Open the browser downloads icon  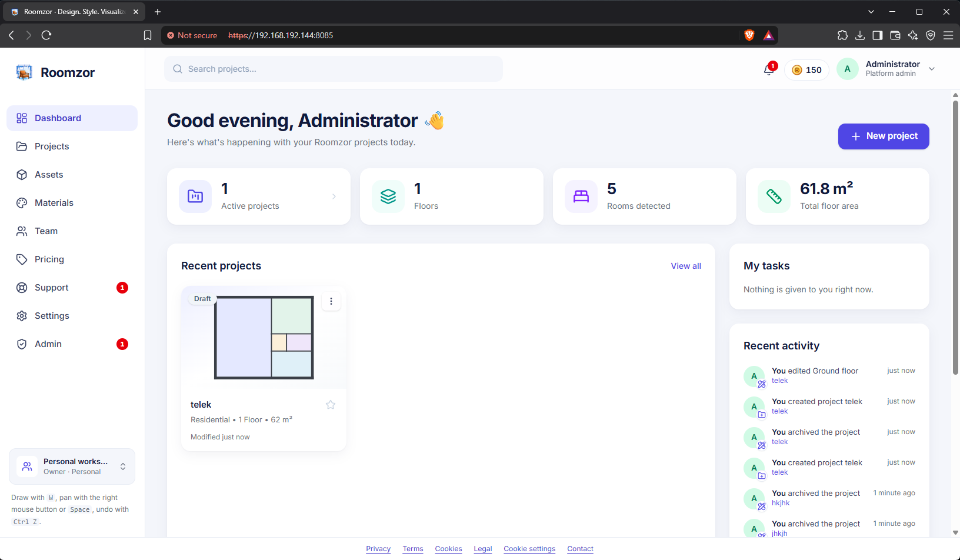coord(860,35)
